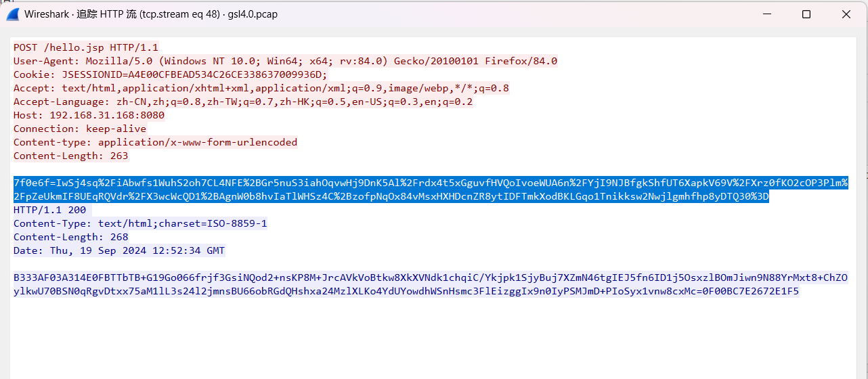This screenshot has height=379, width=868.
Task: Close the Follow HTTP Stream window
Action: [846, 14]
